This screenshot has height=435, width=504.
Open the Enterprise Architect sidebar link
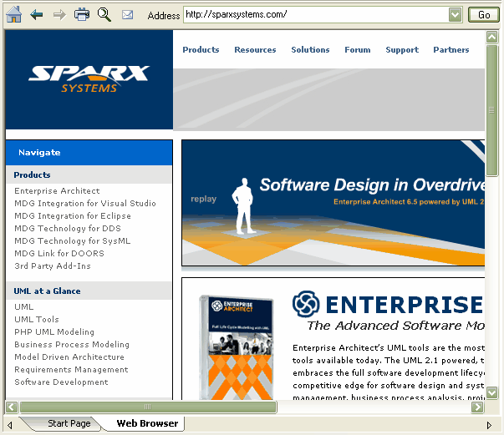[57, 190]
